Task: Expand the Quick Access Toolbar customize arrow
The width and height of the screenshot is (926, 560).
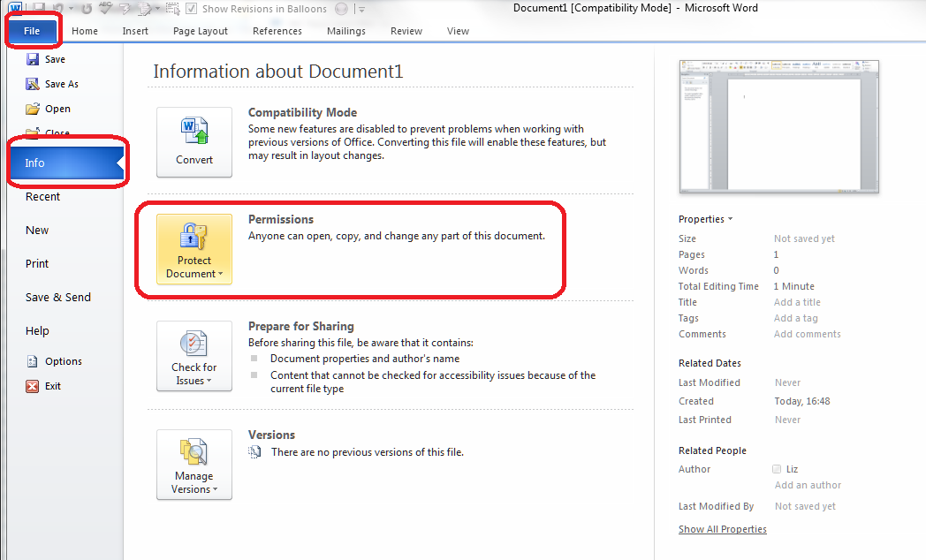Action: pos(360,9)
